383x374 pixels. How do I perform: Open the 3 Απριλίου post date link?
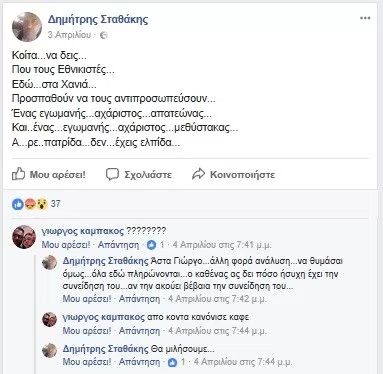(69, 35)
